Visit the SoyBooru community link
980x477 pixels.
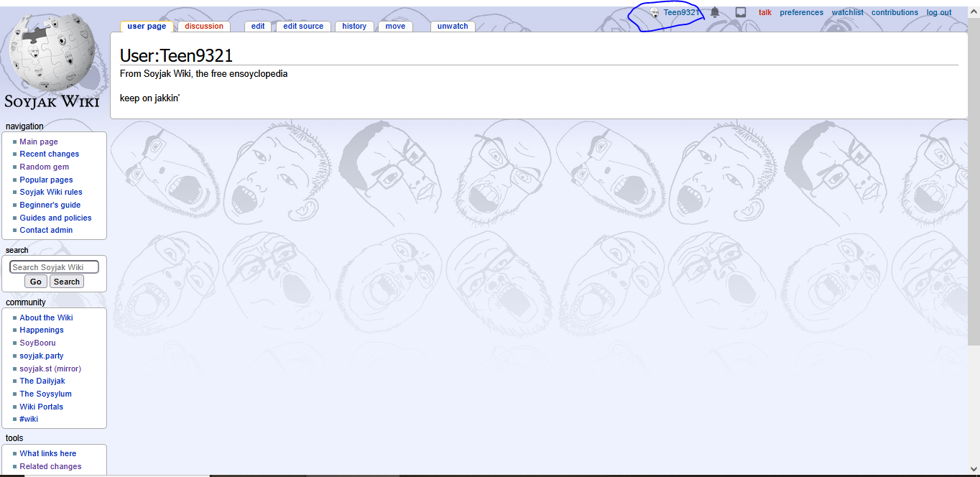coord(37,343)
